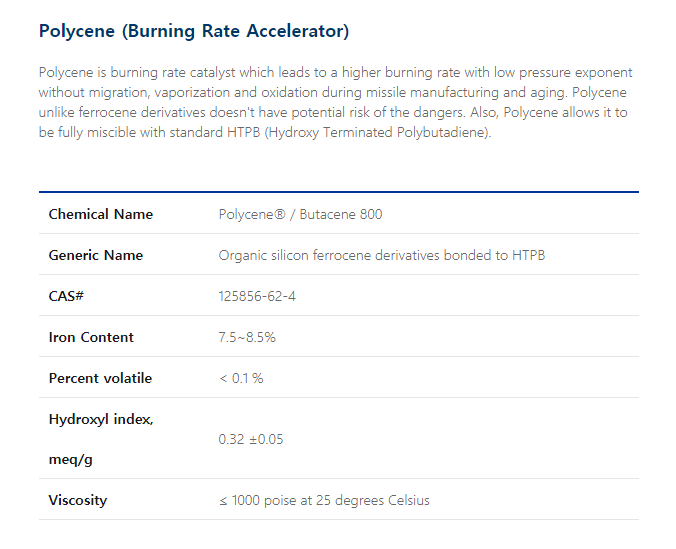Select the CAS number 125856-62-4
Screen dimensions: 676x549
pos(257,296)
